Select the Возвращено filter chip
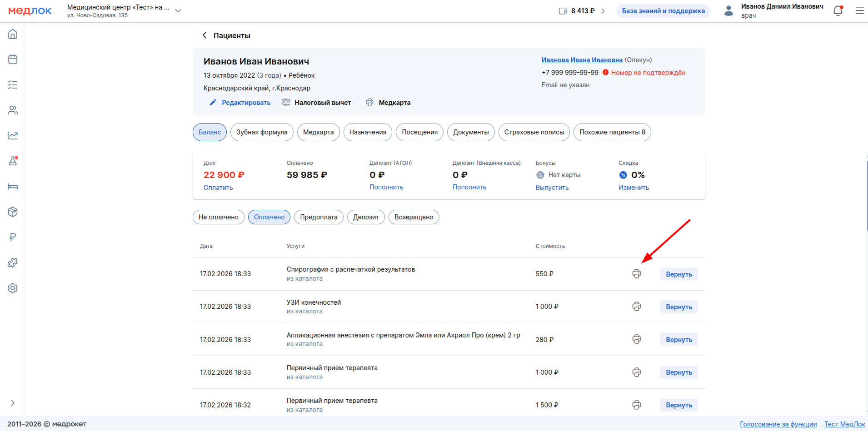868x431 pixels. pyautogui.click(x=414, y=217)
